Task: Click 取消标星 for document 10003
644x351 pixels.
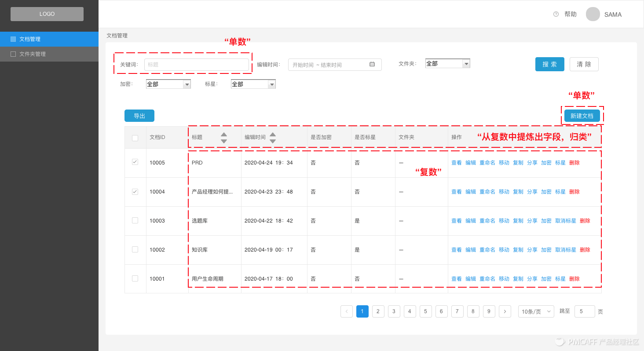Action: (566, 221)
